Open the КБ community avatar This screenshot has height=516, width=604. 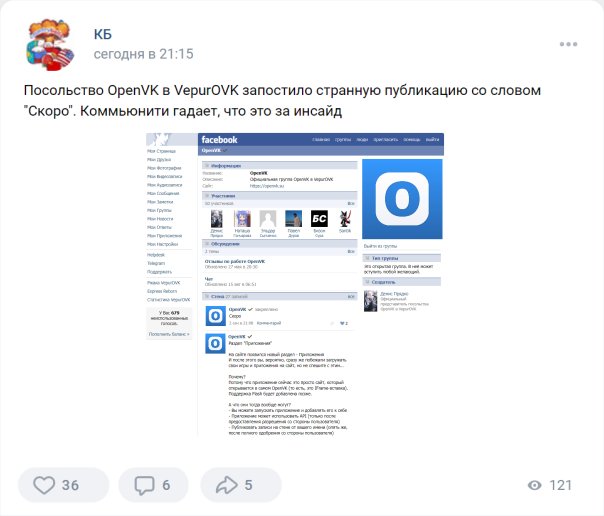pos(50,44)
